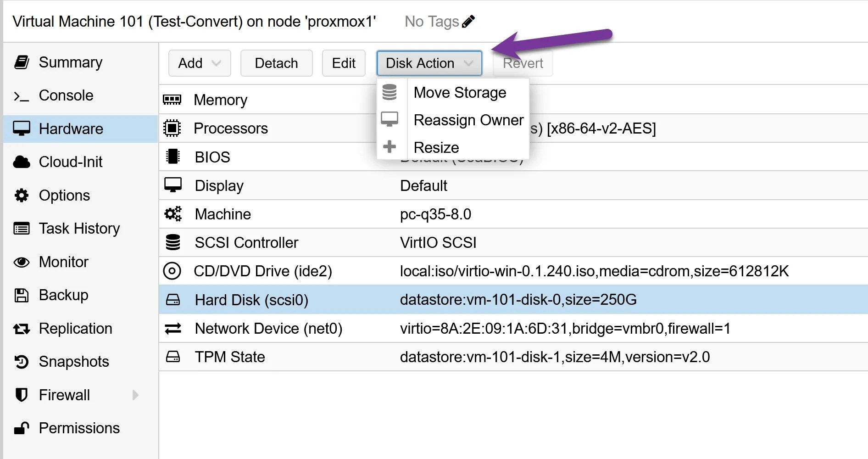
Task: Open the Task History section
Action: [x=78, y=228]
